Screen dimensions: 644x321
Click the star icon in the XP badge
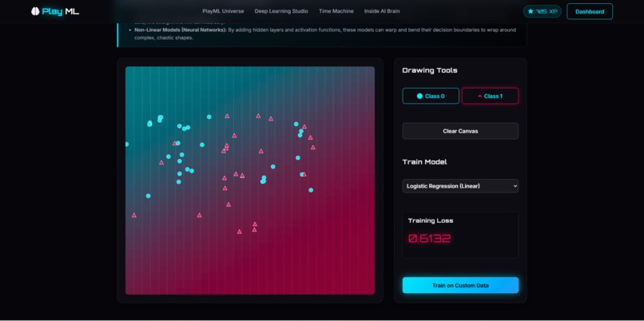coord(531,11)
